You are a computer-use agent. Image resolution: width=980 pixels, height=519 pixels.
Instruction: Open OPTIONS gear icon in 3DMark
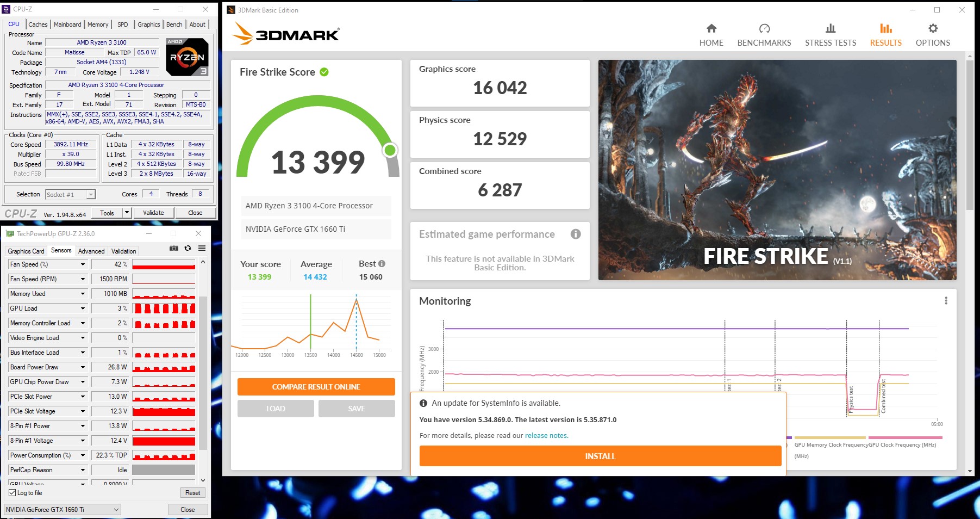(933, 28)
